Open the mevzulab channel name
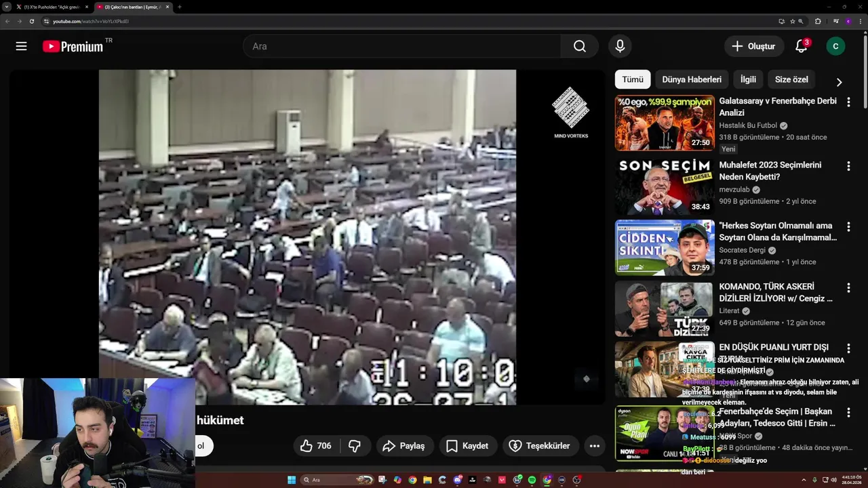868x488 pixels. [x=734, y=190]
